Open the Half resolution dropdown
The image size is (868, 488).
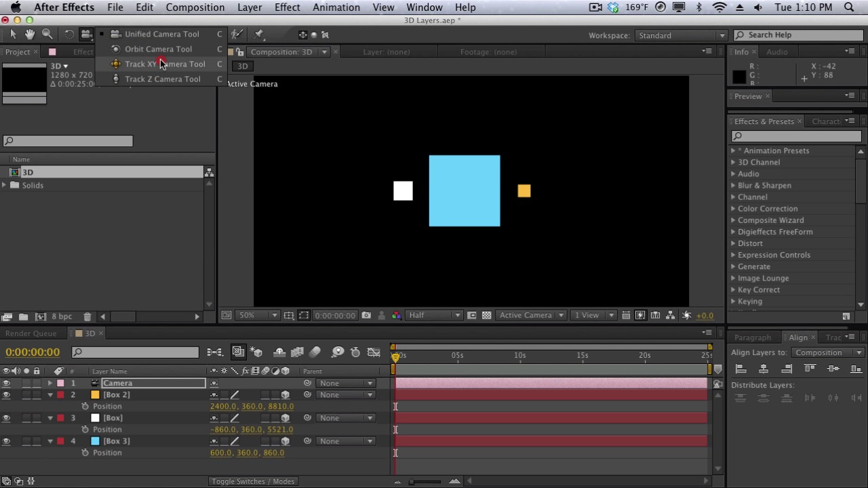(x=434, y=315)
